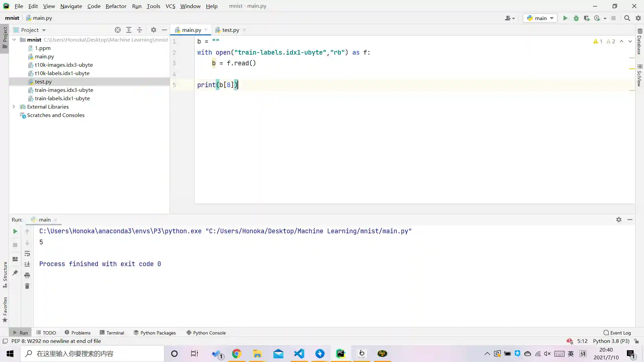This screenshot has height=362, width=644.
Task: Click the cursor position 5:12 indicator
Action: (x=582, y=341)
